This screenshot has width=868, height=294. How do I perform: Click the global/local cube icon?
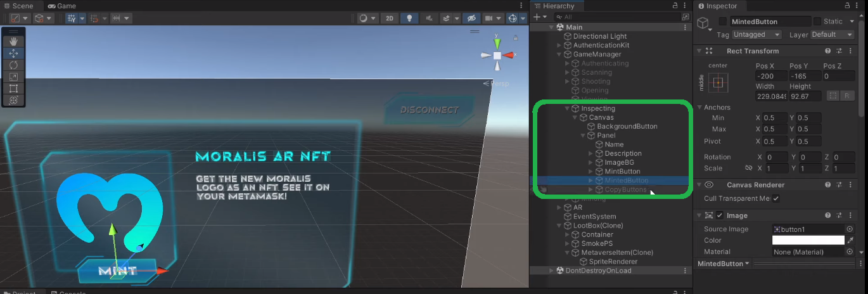[x=43, y=18]
